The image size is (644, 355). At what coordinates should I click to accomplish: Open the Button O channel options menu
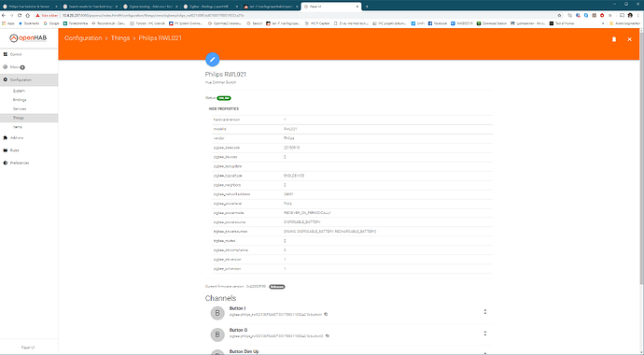(485, 334)
